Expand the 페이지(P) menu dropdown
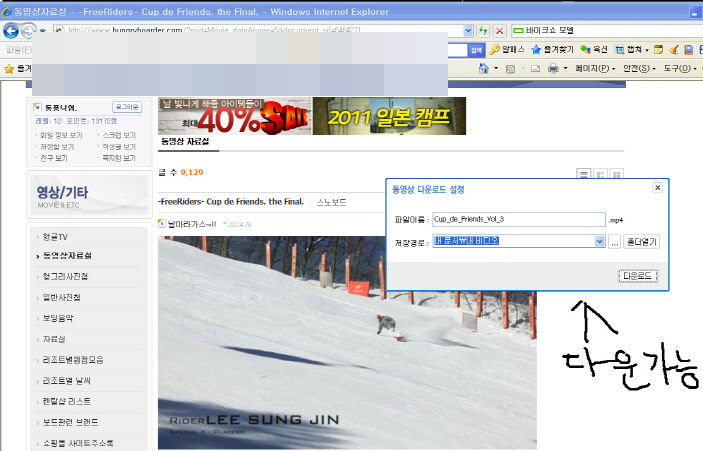The width and height of the screenshot is (703, 451). (x=595, y=69)
